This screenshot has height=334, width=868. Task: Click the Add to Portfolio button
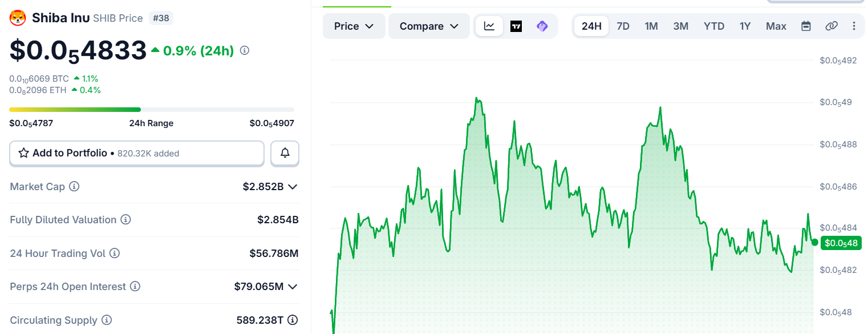[137, 153]
